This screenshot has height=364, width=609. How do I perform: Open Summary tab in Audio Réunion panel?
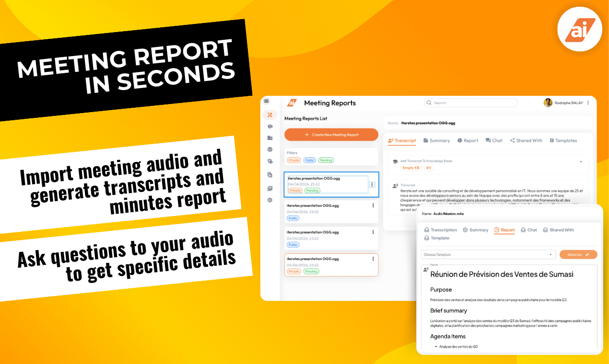(x=475, y=230)
